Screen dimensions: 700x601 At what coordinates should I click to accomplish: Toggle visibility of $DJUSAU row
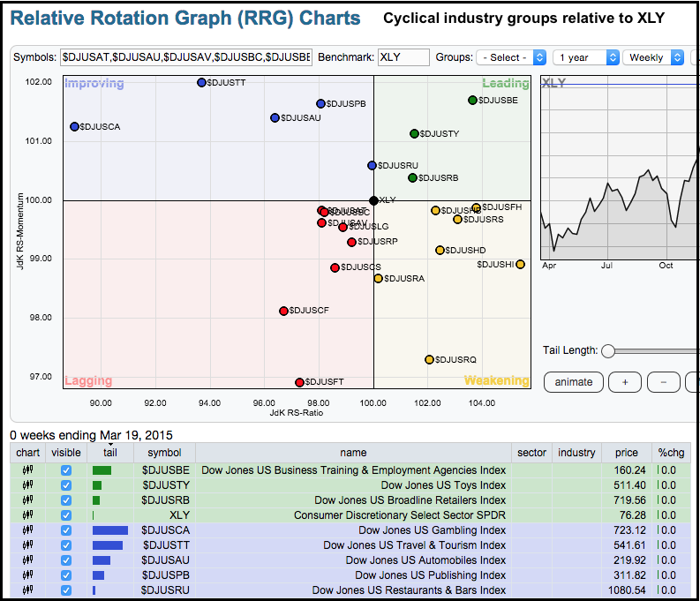65,560
